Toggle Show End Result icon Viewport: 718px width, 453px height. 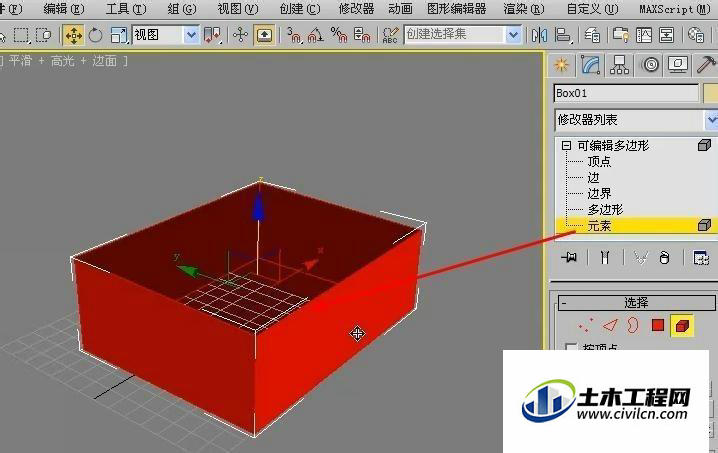(605, 258)
